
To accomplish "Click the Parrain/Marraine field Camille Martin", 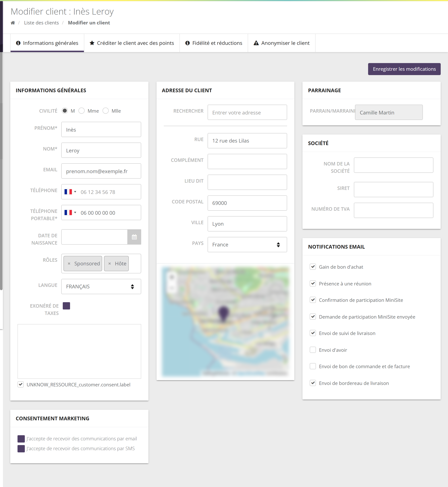I will point(389,112).
